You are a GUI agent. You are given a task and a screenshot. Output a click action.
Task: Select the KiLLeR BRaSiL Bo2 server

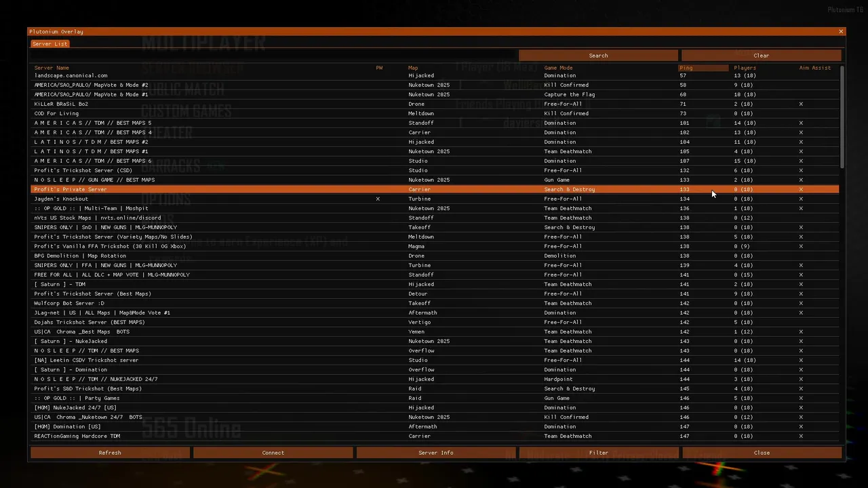click(435, 104)
